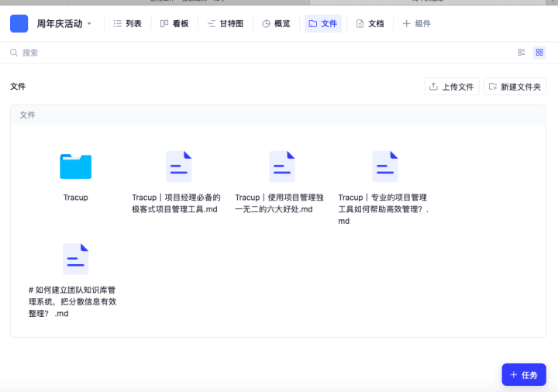Open the Tracup folder icon
This screenshot has height=392, width=558.
[x=75, y=166]
